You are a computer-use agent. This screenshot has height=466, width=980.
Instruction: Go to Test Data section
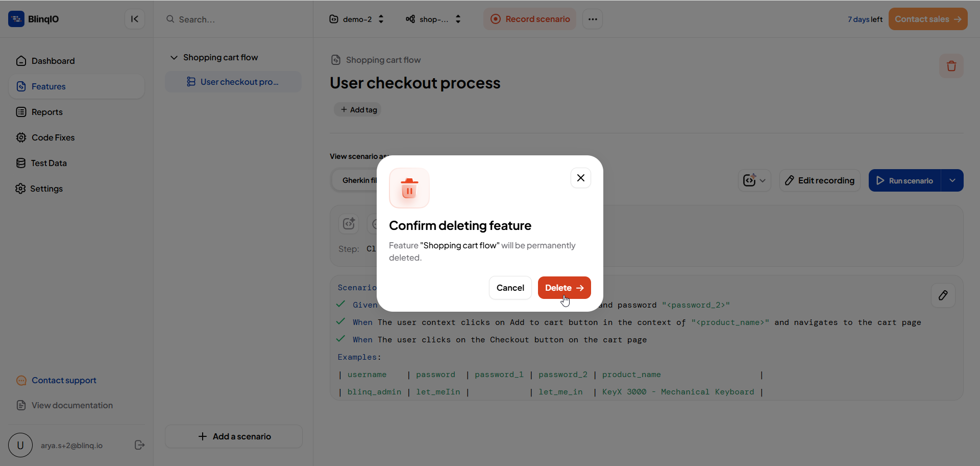48,163
